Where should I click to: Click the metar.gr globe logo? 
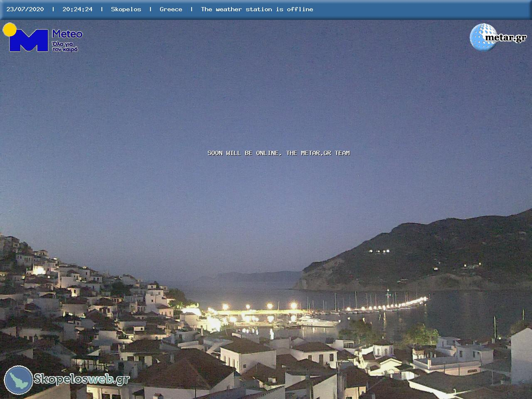483,37
